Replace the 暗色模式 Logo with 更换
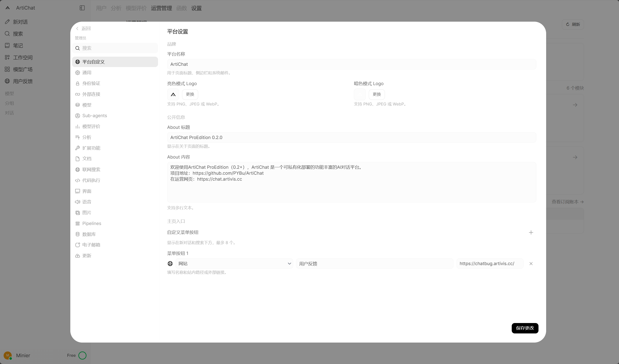 (x=377, y=94)
